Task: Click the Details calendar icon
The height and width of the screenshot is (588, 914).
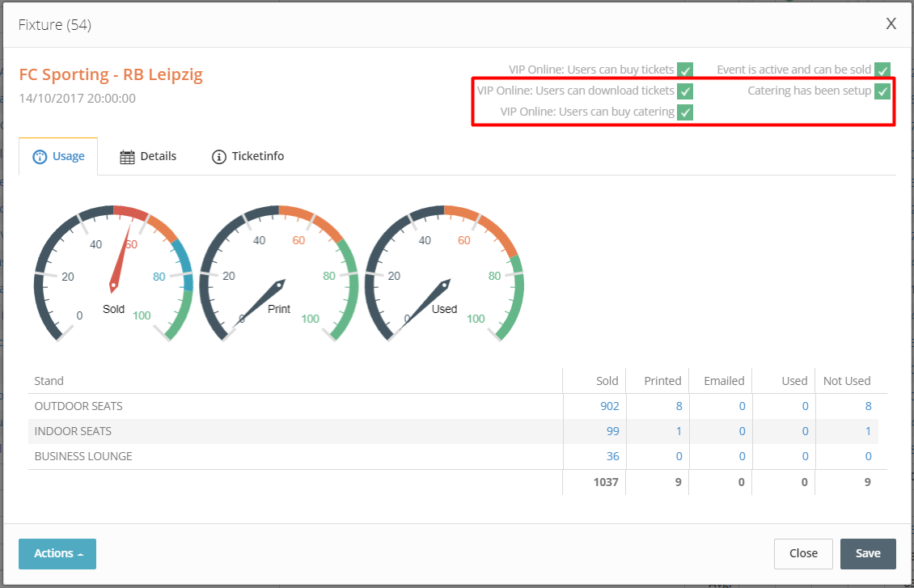Action: (x=127, y=157)
